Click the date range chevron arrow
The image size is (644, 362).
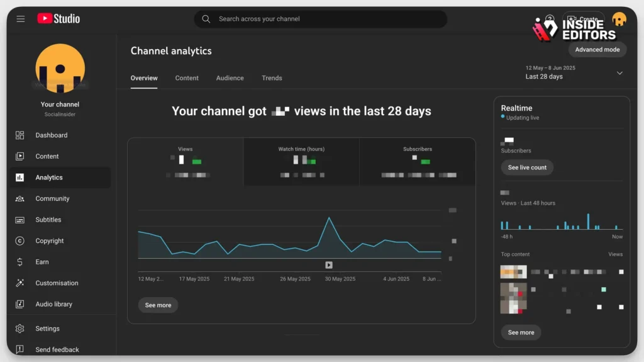point(619,73)
